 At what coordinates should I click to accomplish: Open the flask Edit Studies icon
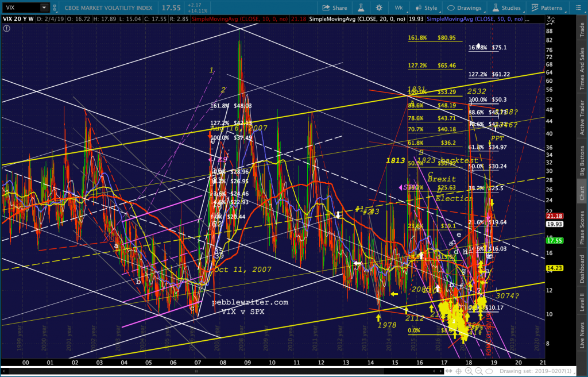click(361, 8)
